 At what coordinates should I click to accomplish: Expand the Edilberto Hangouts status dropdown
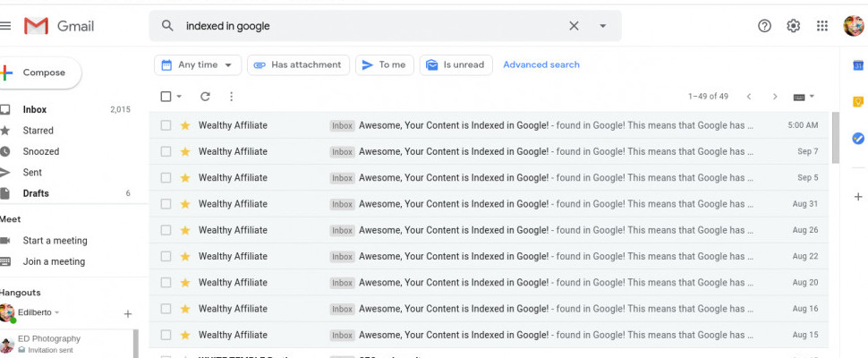point(56,313)
